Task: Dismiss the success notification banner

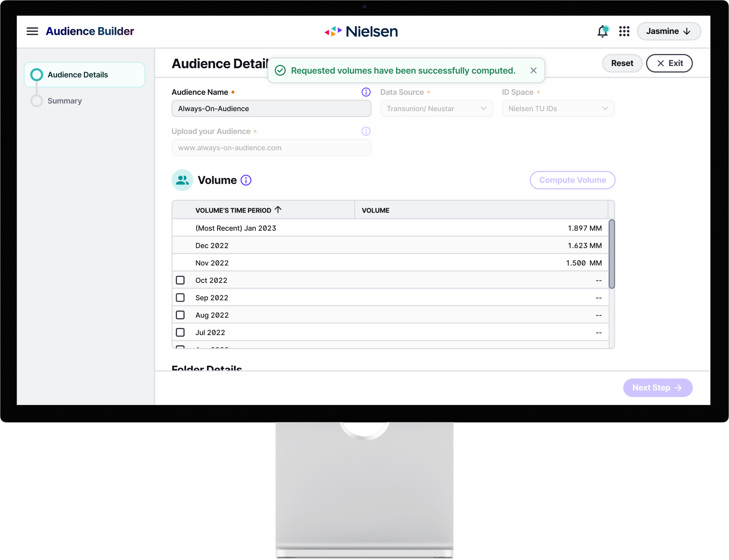Action: coord(533,70)
